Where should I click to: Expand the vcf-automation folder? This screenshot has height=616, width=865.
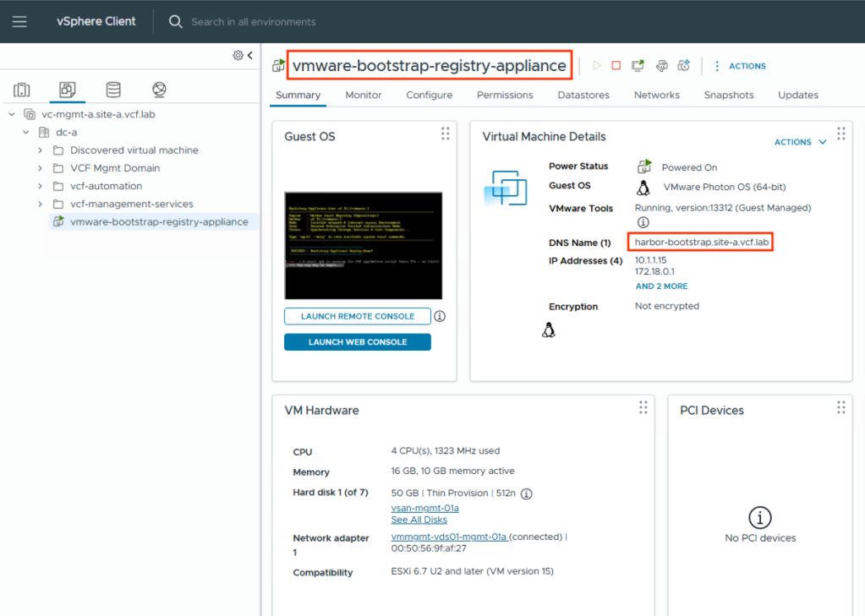pyautogui.click(x=41, y=186)
